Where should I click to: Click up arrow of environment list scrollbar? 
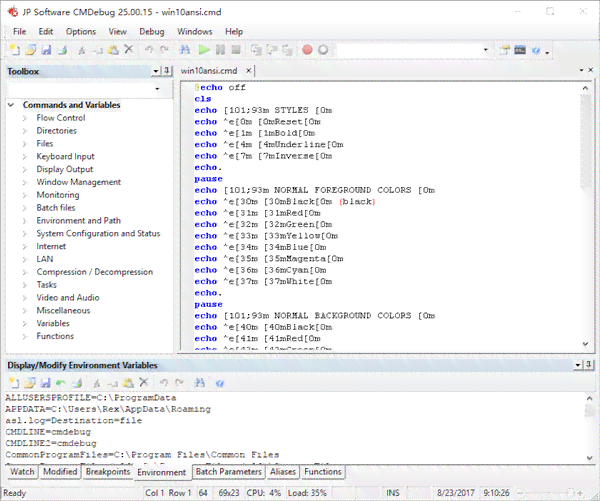[590, 398]
